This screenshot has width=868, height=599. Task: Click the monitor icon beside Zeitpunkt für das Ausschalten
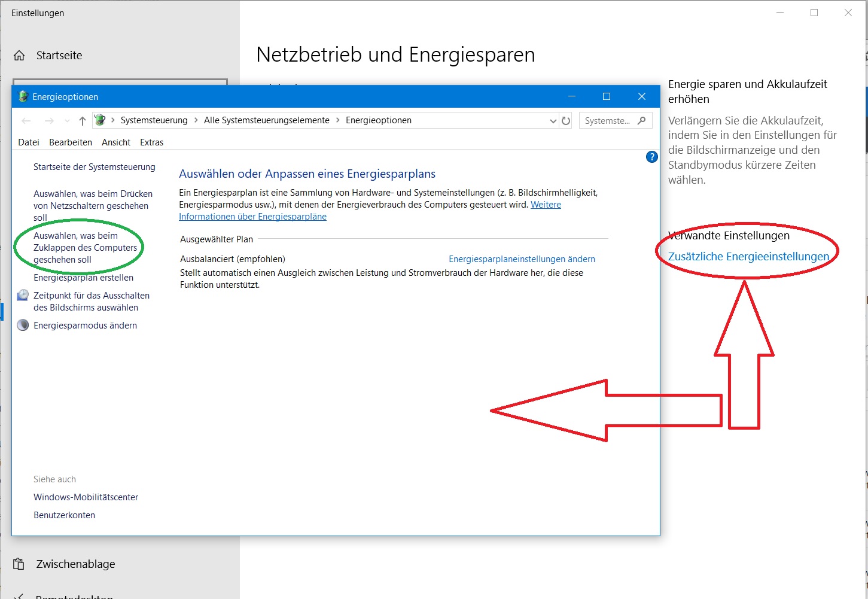[x=23, y=295]
